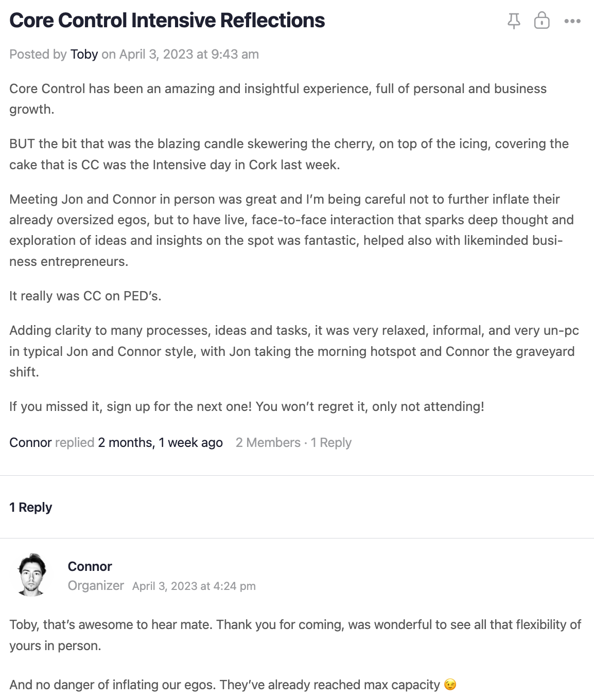Open Toby's profile link

point(84,54)
